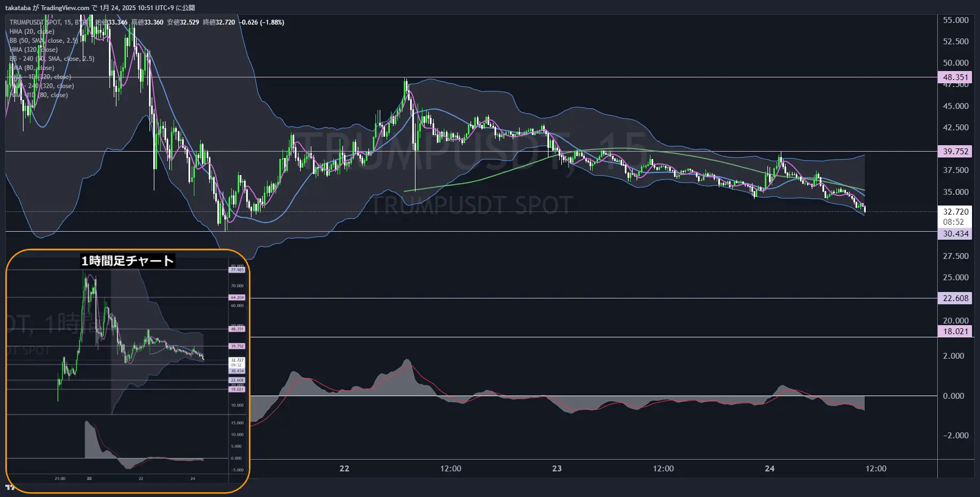Select the HMA · 1D (80, close) legend
The height and width of the screenshot is (497, 980).
coord(38,95)
